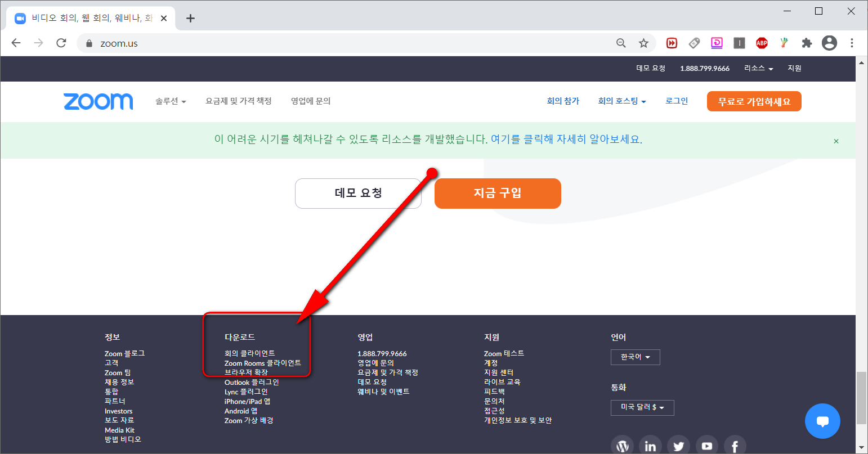Click the zoom-out magnifier icon in address bar
Screen dimensions: 868x454
pos(621,43)
